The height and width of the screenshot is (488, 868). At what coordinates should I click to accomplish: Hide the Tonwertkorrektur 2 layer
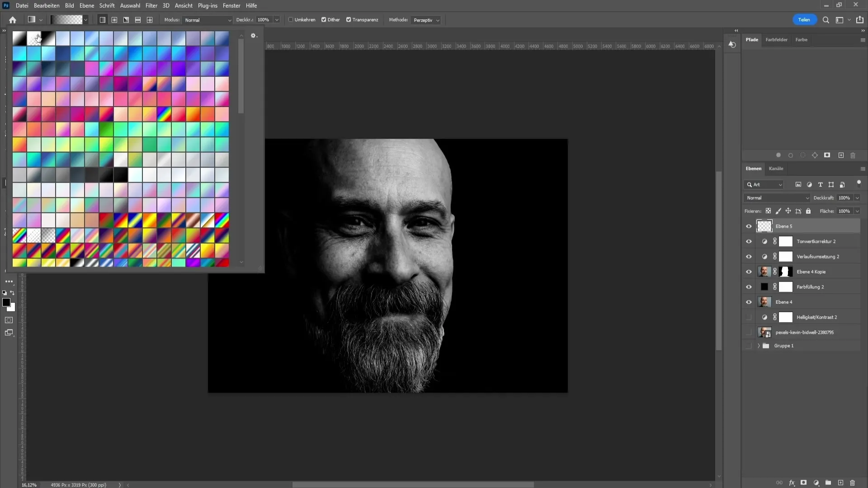(749, 242)
